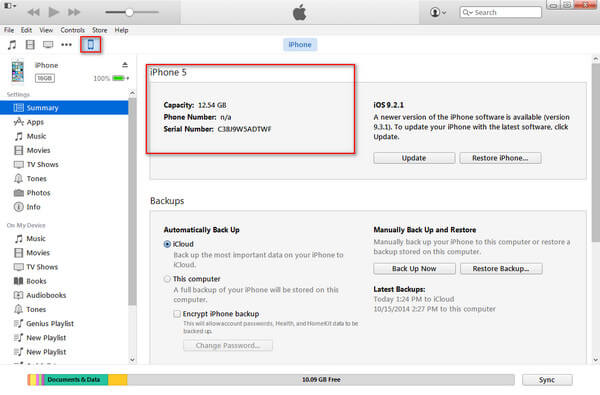This screenshot has height=395, width=600.
Task: Click the Documents & Data storage segment
Action: point(76,380)
